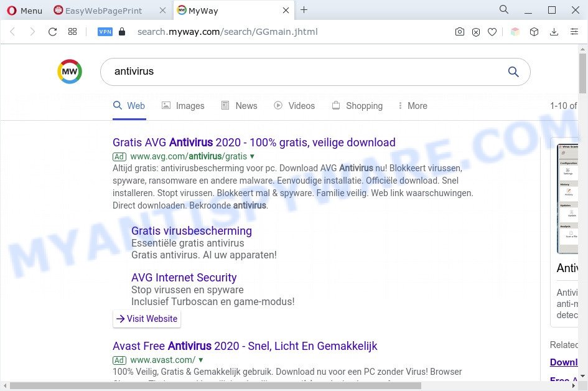Switch to News results
588x391 pixels.
[240, 106]
